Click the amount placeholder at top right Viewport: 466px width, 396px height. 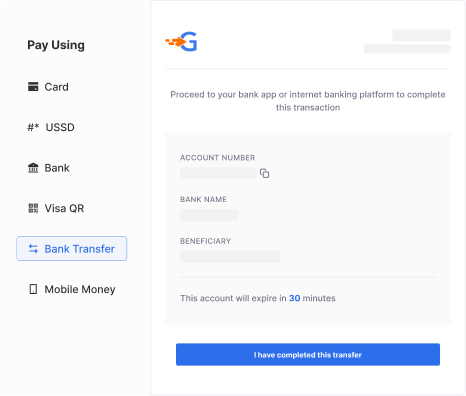point(421,35)
